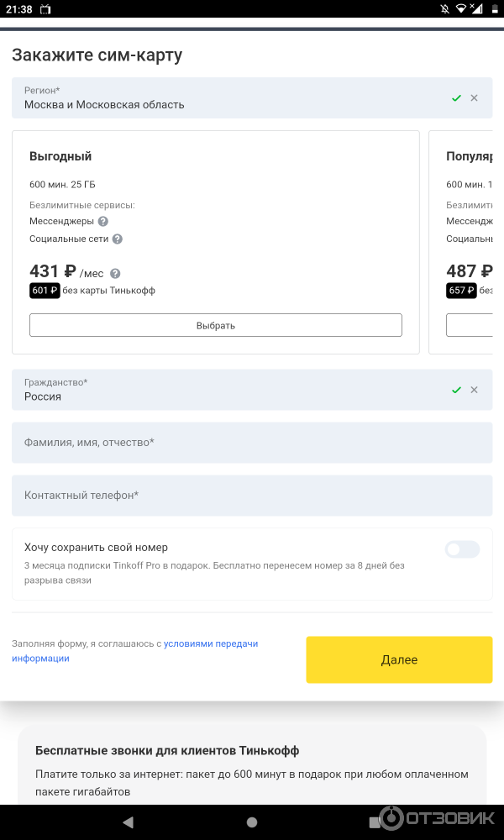Focus the Фамилия, имя, отчество input field
The height and width of the screenshot is (840, 504).
(x=252, y=443)
